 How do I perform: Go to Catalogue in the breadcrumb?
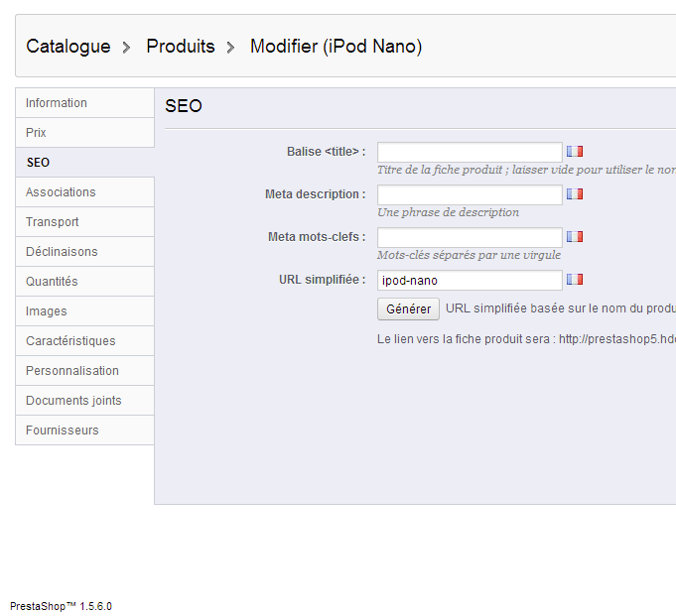click(68, 47)
